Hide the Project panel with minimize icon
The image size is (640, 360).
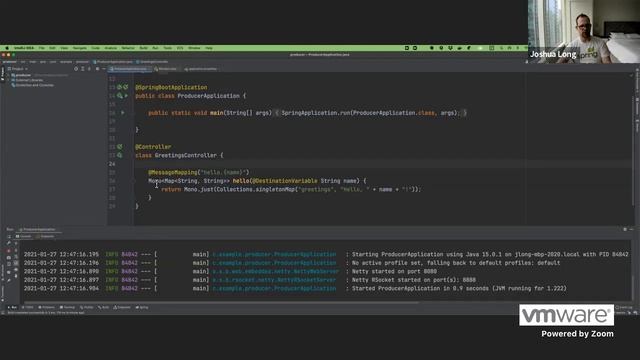(x=103, y=69)
